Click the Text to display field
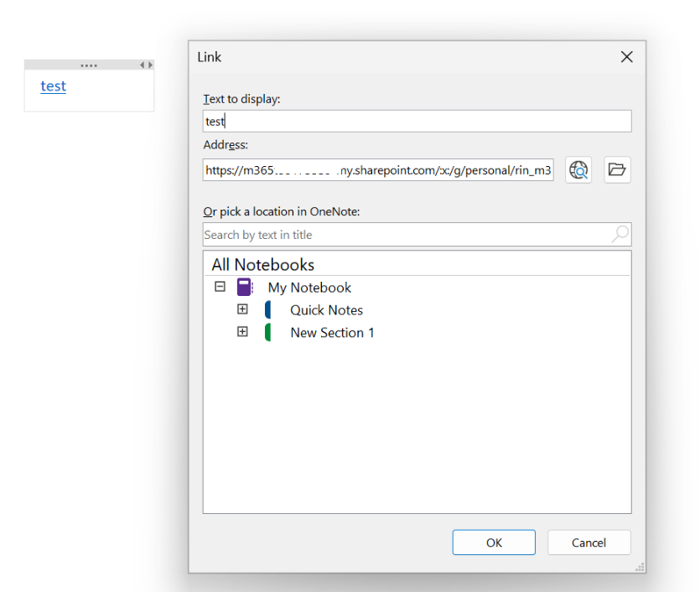Viewport: 700px width, 592px height. tap(417, 121)
